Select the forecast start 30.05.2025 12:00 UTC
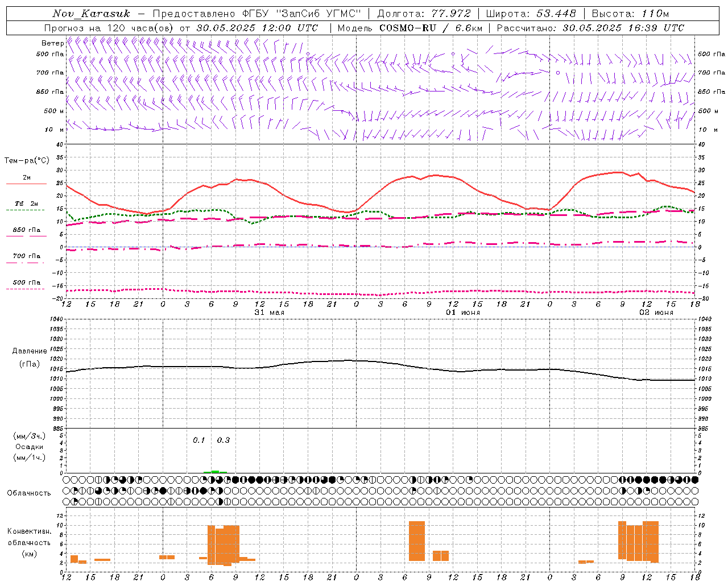This screenshot has width=728, height=582. [258, 28]
